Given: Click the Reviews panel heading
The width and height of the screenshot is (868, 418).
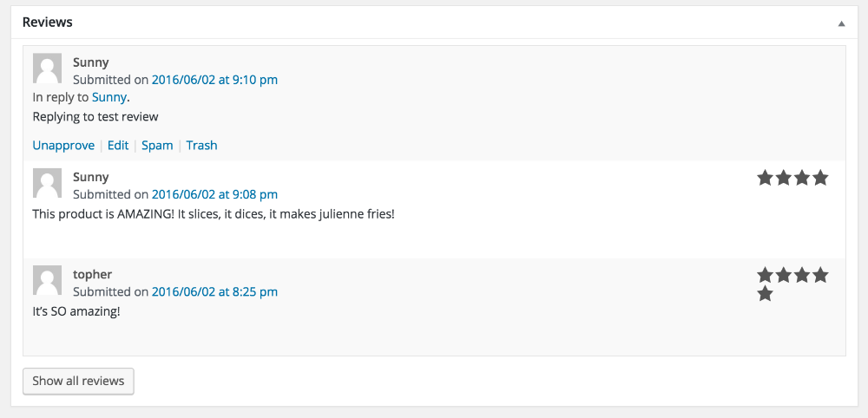Looking at the screenshot, I should pos(48,23).
